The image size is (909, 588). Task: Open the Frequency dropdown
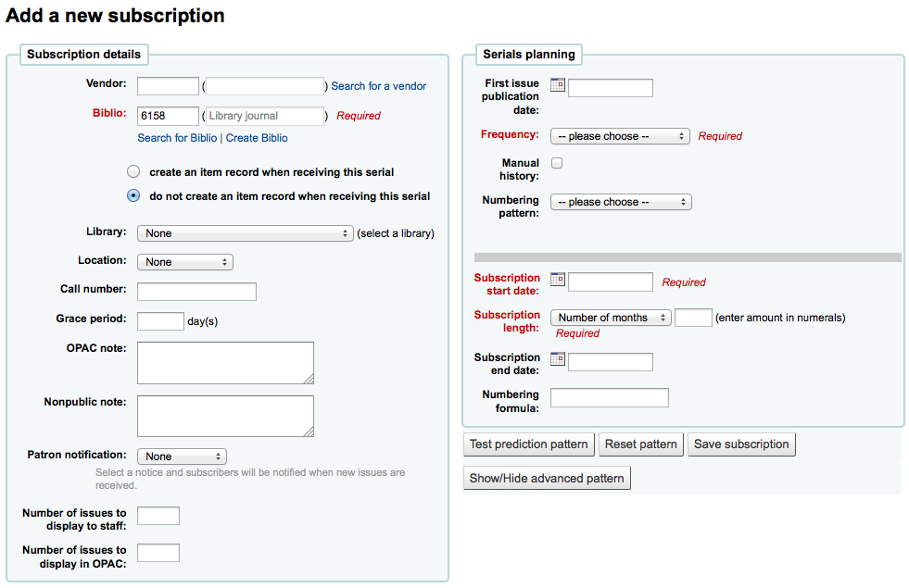(x=620, y=136)
